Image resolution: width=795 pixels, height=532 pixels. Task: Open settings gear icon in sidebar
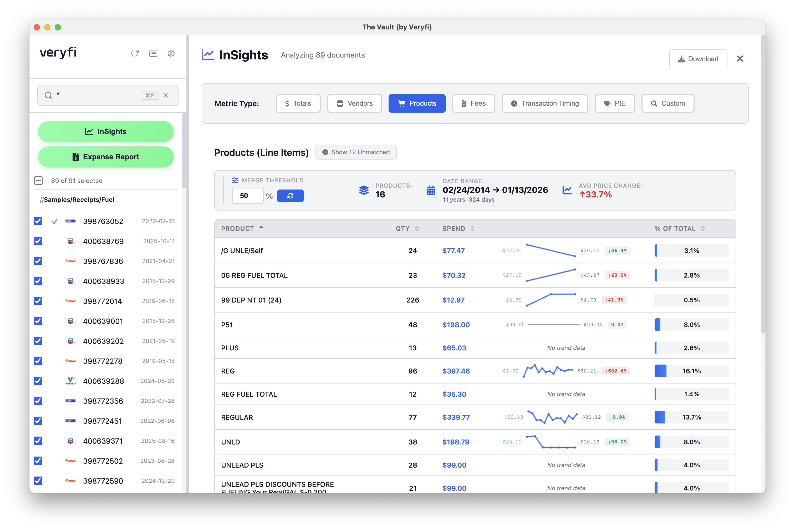click(171, 54)
